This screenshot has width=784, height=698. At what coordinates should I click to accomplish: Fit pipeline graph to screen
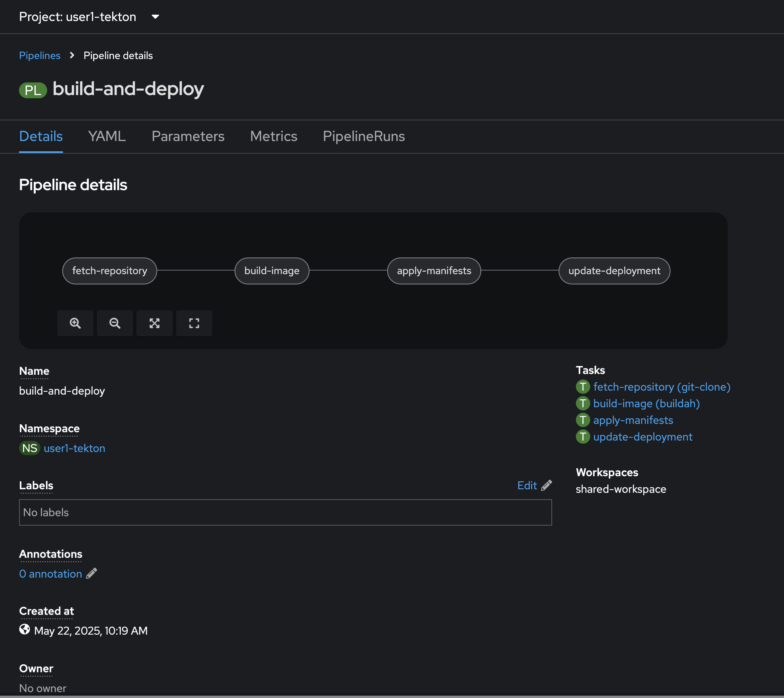155,323
